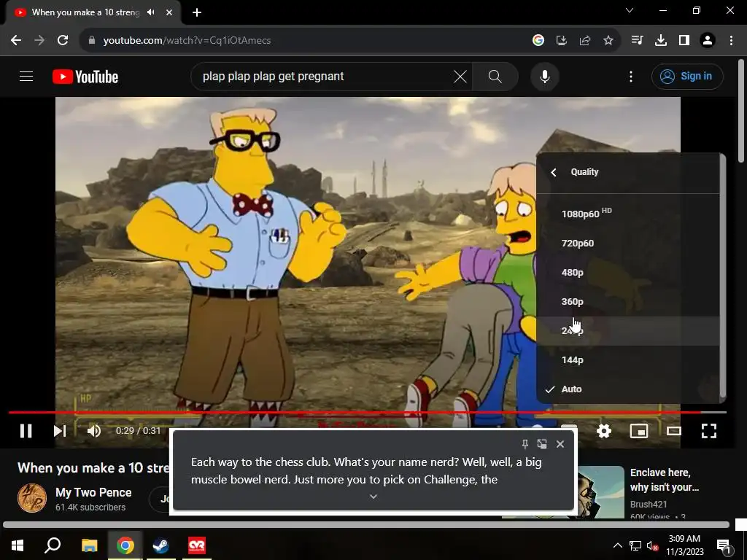
Task: Click the browser forward arrow
Action: click(39, 41)
